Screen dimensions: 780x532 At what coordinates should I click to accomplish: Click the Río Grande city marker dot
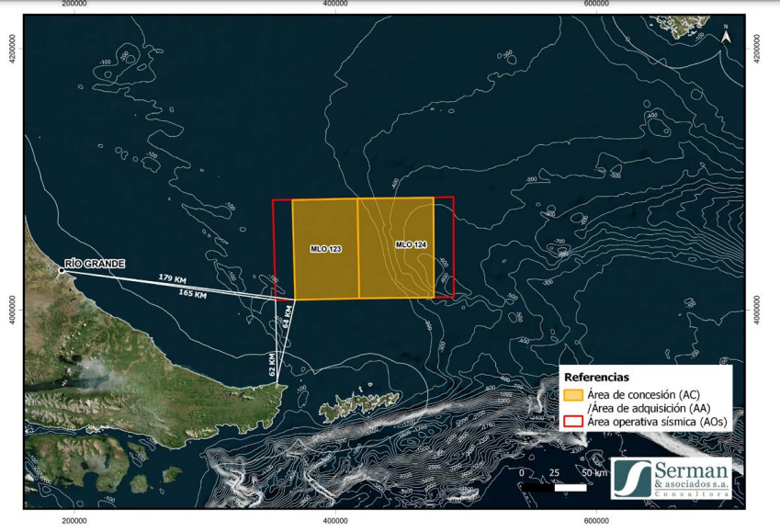click(62, 270)
